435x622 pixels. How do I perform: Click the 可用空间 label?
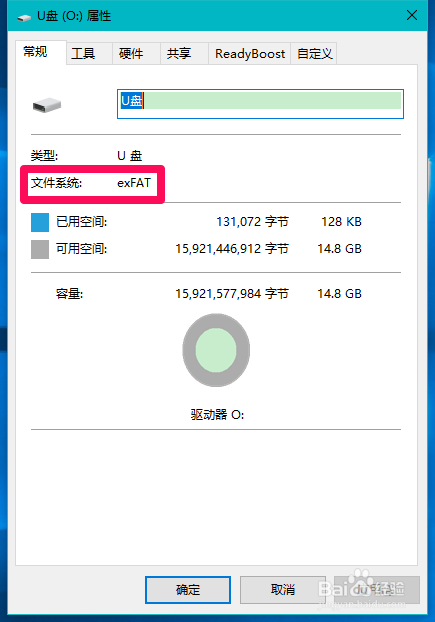click(81, 249)
